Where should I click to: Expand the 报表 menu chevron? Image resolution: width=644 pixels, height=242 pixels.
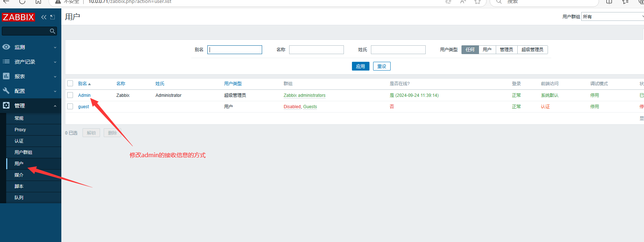coord(55,76)
